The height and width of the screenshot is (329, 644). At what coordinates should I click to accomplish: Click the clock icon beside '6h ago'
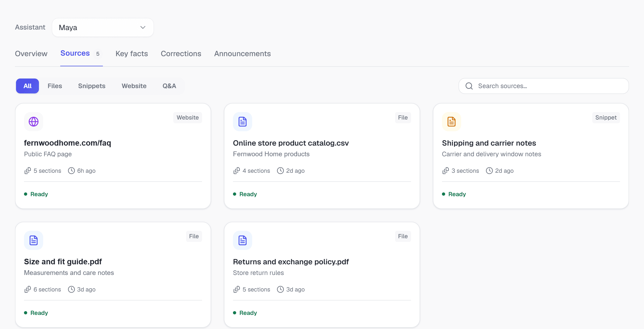click(x=71, y=171)
